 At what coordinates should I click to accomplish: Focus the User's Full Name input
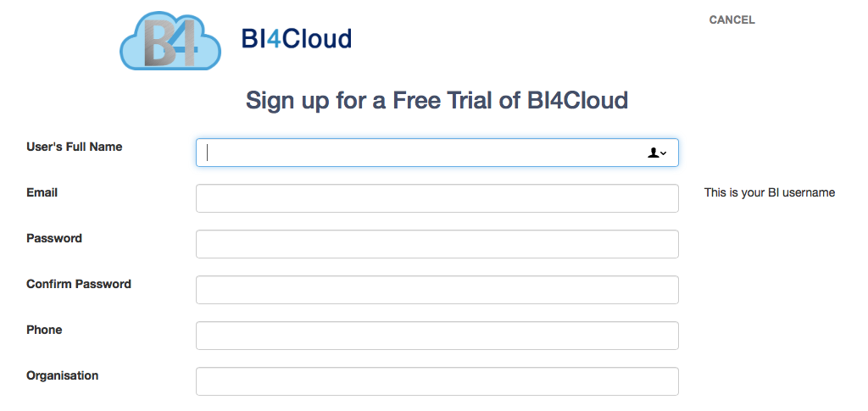437,153
